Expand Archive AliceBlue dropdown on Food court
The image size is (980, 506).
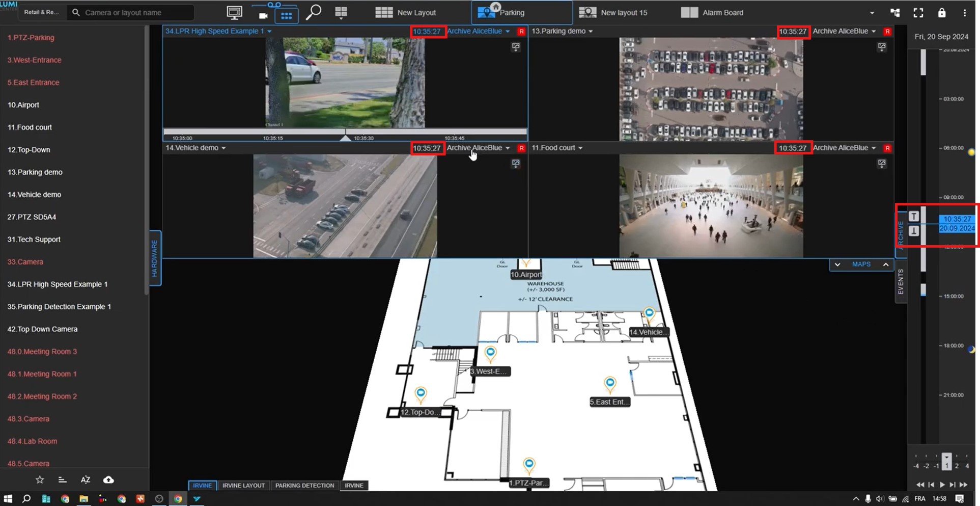(x=874, y=148)
